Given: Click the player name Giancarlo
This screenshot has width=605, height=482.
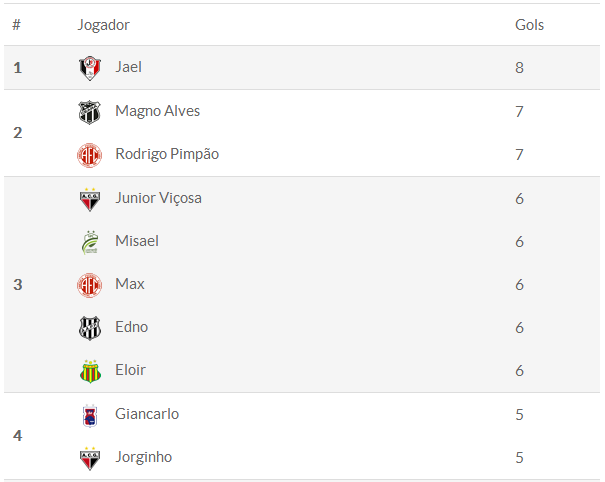Looking at the screenshot, I should pos(147,414).
